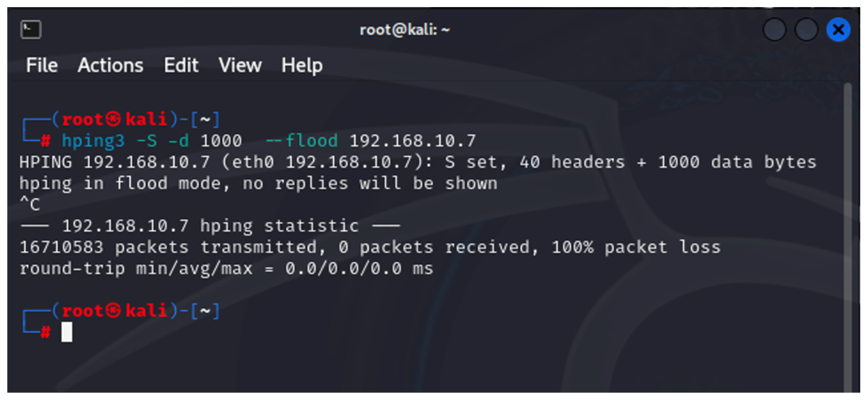The width and height of the screenshot is (868, 402).
Task: Open the Edit menu
Action: (x=181, y=65)
